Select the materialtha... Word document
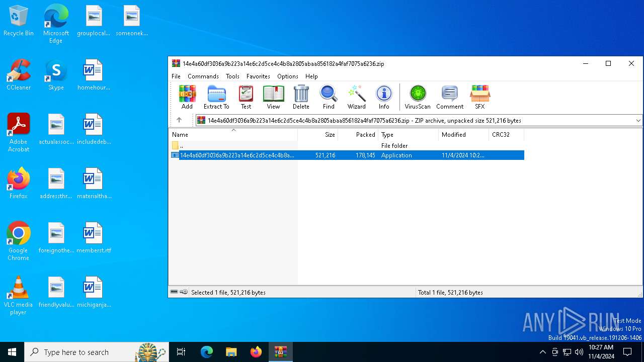The image size is (644, 362). pos(94,184)
